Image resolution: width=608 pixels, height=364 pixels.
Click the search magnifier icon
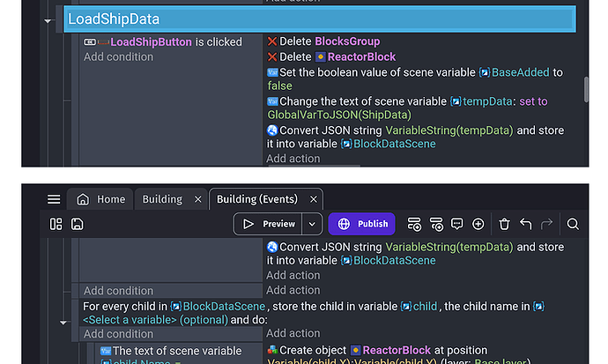(x=573, y=224)
